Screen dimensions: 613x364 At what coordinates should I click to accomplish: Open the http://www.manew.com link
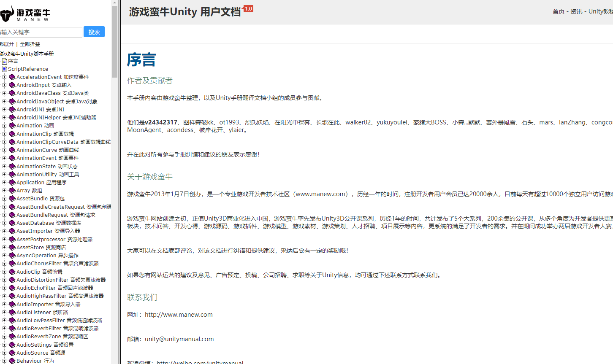pyautogui.click(x=179, y=315)
